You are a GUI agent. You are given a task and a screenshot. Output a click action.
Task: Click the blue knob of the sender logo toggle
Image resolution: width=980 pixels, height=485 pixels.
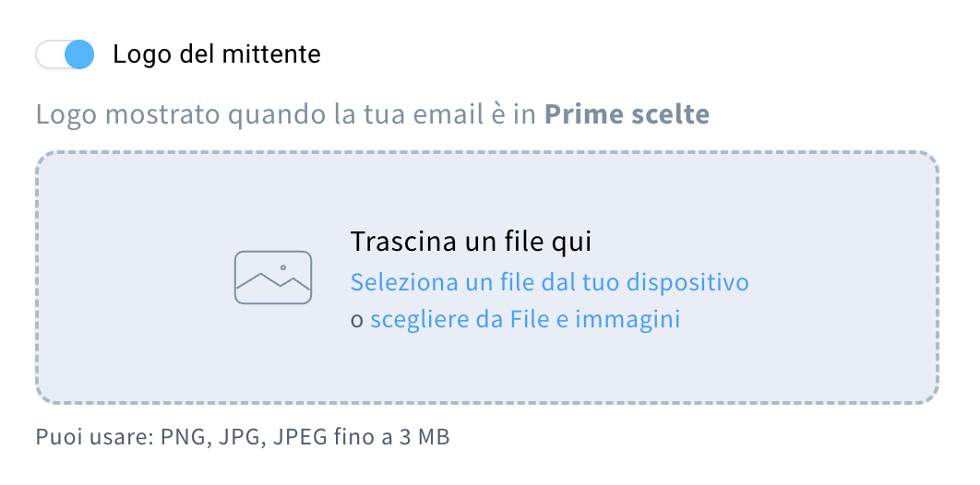[80, 54]
